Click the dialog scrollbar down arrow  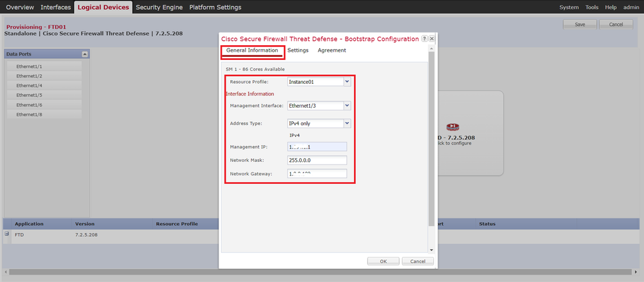pyautogui.click(x=431, y=250)
